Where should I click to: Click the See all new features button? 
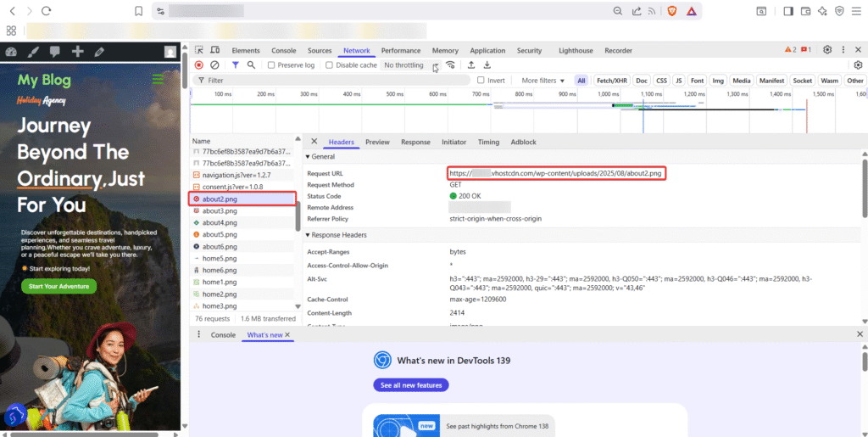[x=411, y=385]
